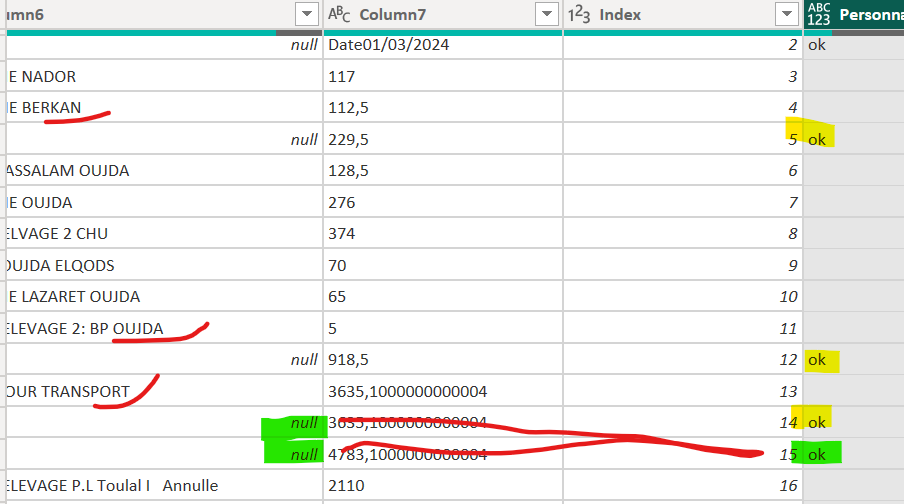Select the ELEVAGE P.L Toulal I Annulle cell
The image size is (904, 504).
(164, 486)
